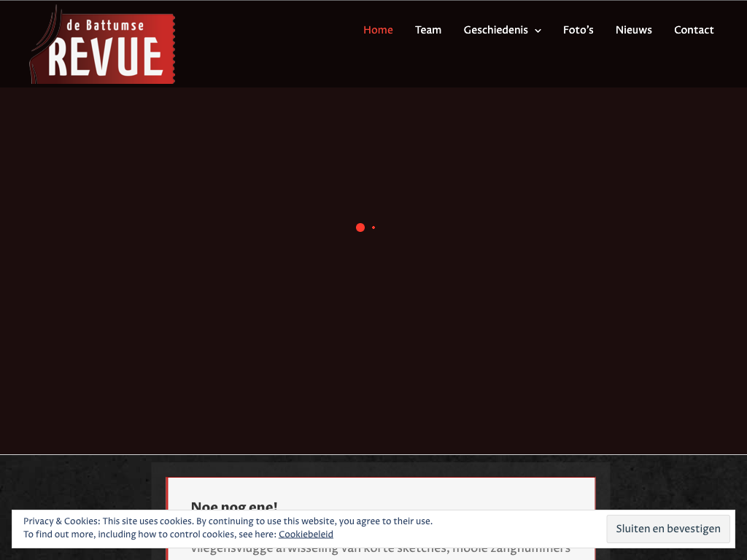Open the Cookiebeleid link

point(306,534)
